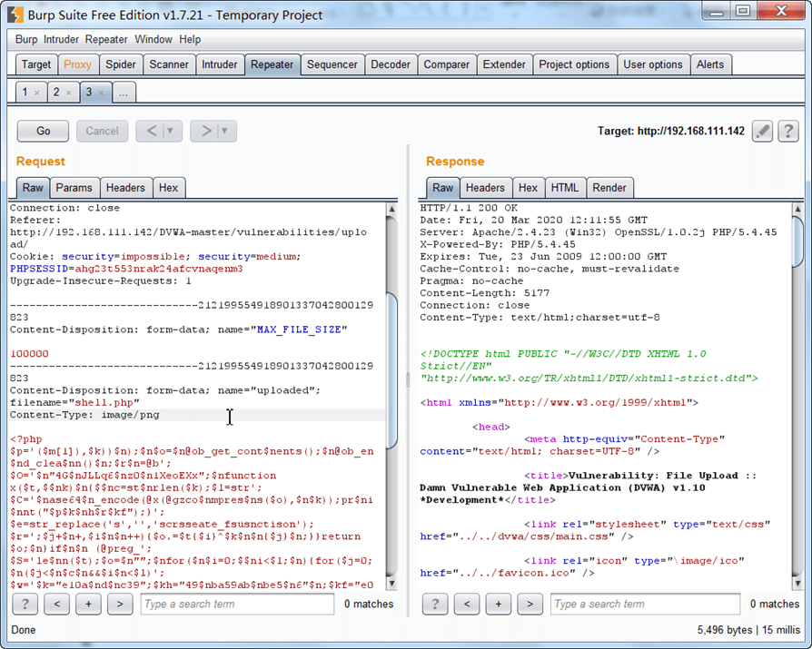
Task: Click the PHPSESSID cookie value line
Action: (126, 269)
